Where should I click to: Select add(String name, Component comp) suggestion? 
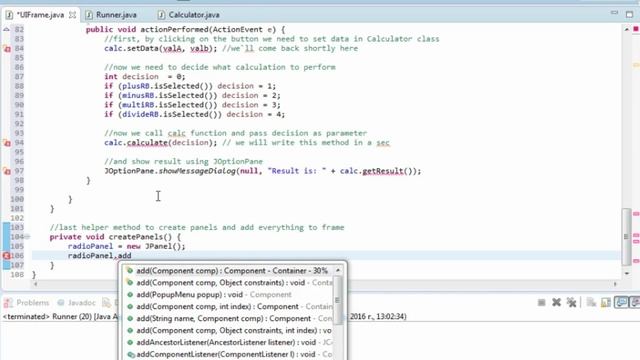click(229, 318)
